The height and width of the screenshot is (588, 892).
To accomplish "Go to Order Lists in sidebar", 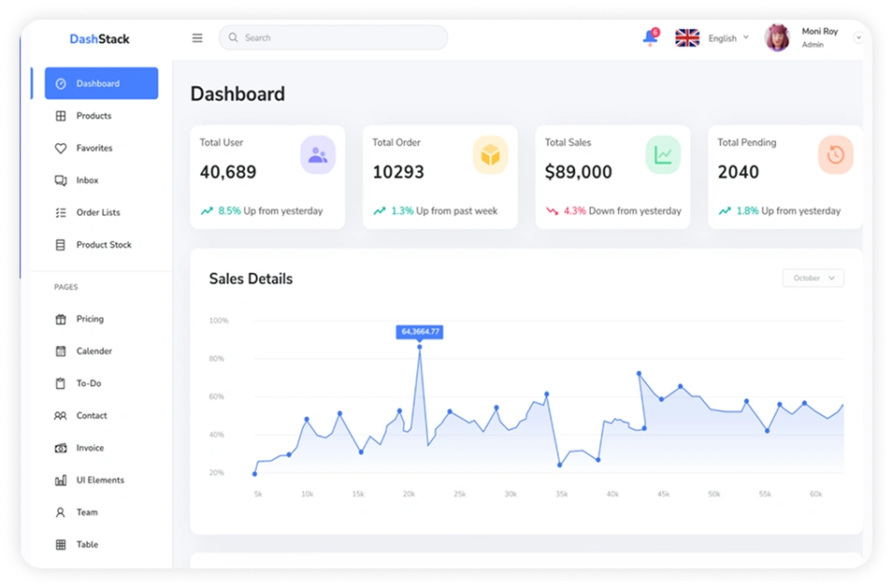I will (x=98, y=212).
